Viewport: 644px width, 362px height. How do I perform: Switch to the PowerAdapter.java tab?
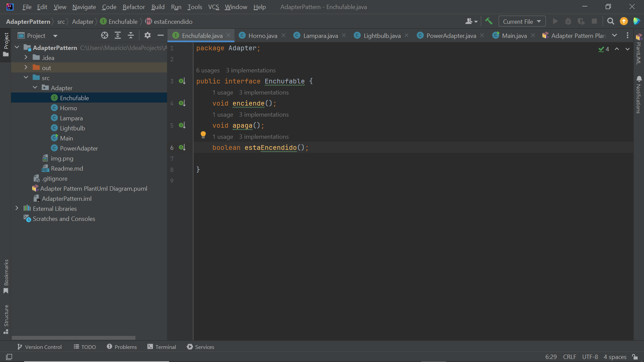(x=451, y=36)
